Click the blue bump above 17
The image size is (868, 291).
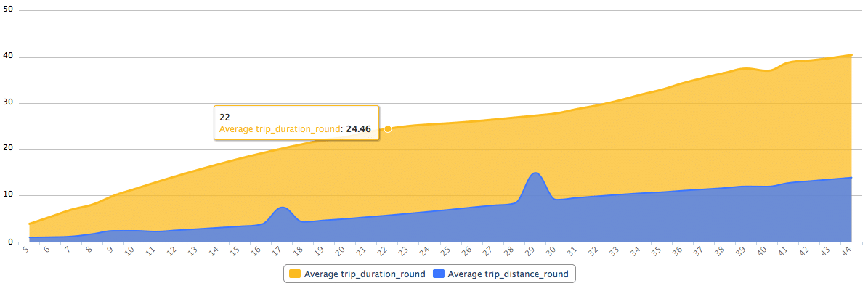282,208
